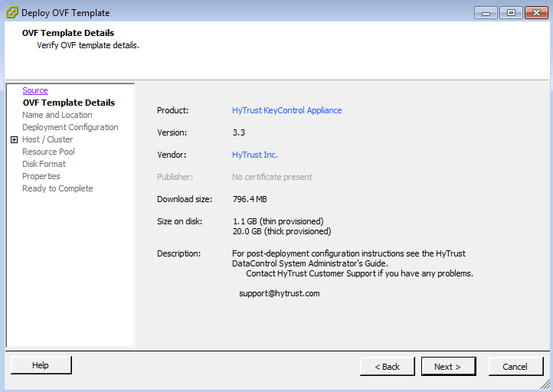Click the 'Publisher:' field label
The image size is (553, 392).
(x=175, y=177)
